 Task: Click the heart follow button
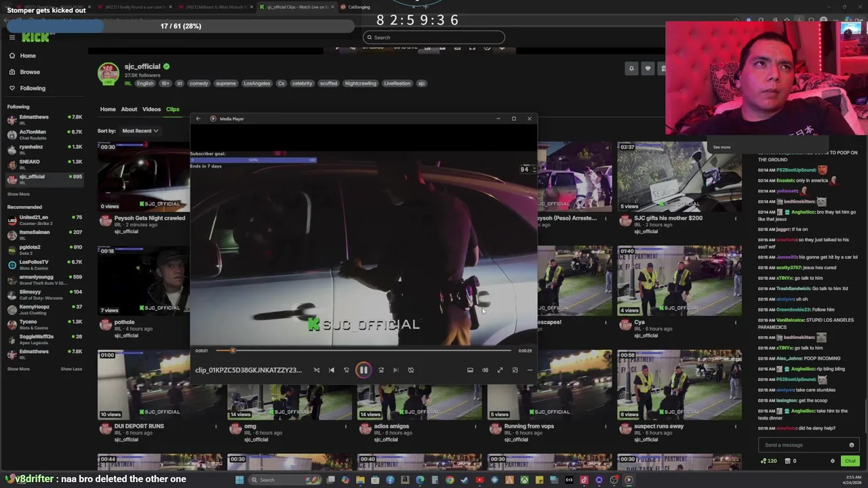click(648, 68)
